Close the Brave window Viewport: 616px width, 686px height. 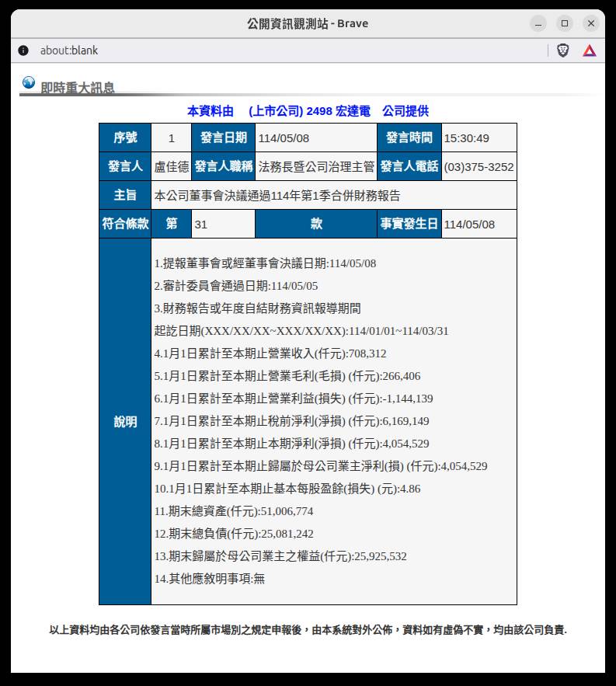(591, 23)
